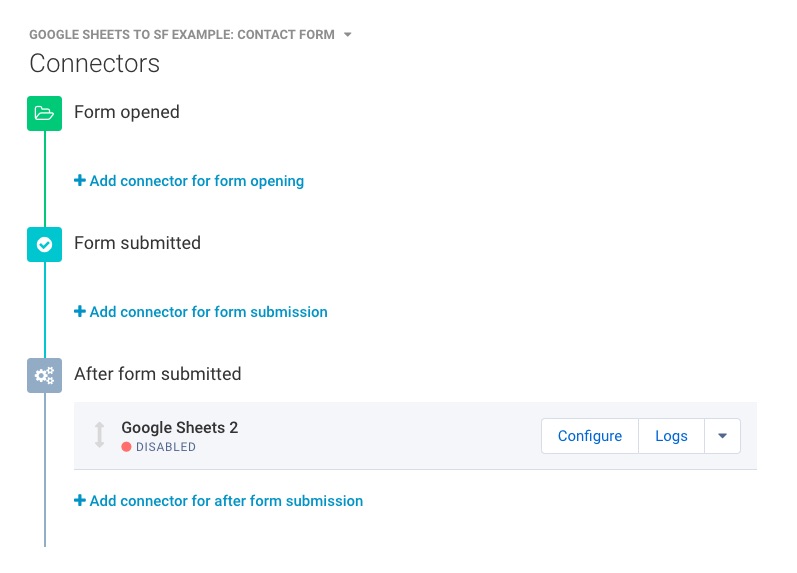Click the DISABLED status label
This screenshot has width=797, height=573.
[166, 447]
